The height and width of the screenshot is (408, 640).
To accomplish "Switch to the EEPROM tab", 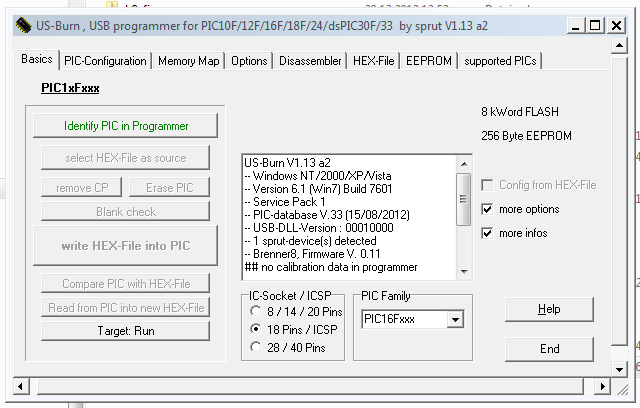I will pos(429,61).
